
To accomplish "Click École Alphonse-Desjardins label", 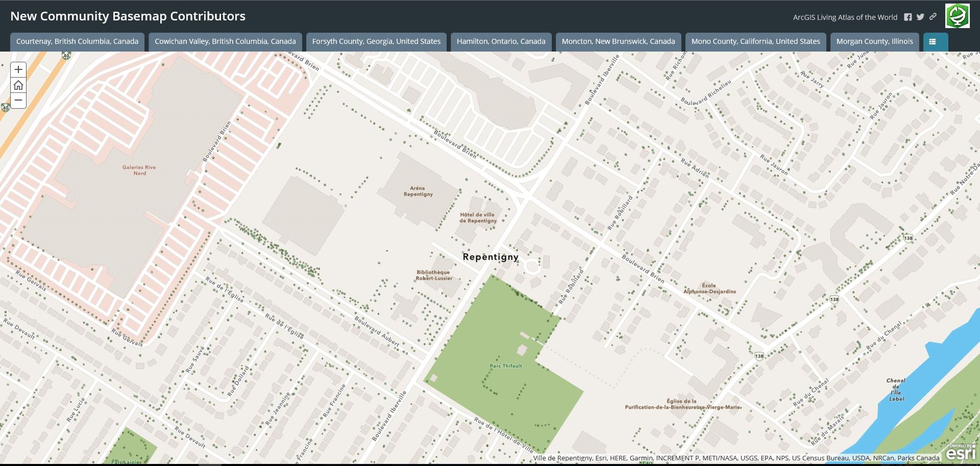I will point(709,288).
